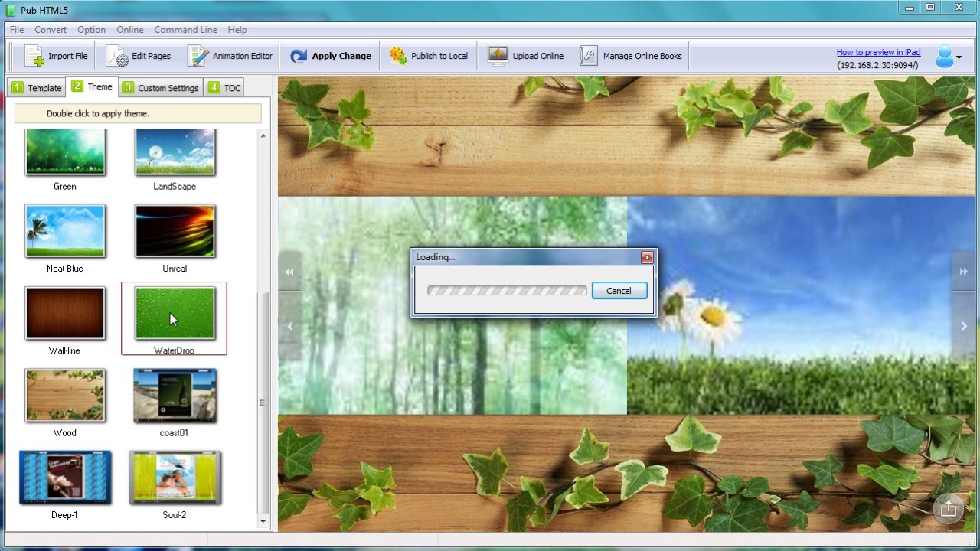Switch to the Custom Settings tab

[x=162, y=87]
